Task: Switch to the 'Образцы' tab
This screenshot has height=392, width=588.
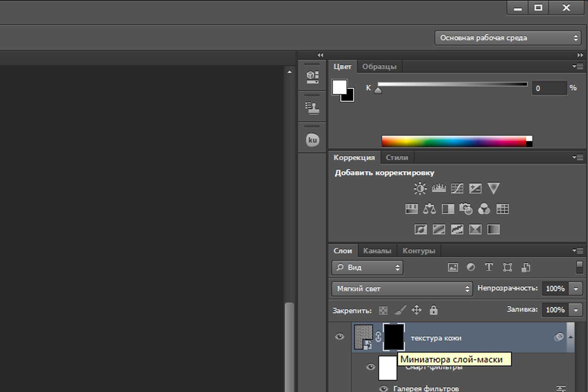Action: coord(379,67)
